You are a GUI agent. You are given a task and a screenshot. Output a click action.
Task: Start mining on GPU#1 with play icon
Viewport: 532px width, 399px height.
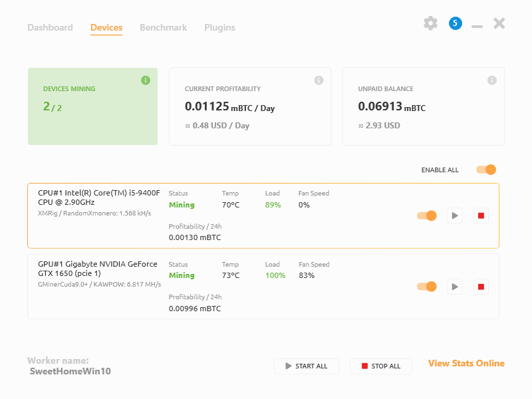coord(455,287)
